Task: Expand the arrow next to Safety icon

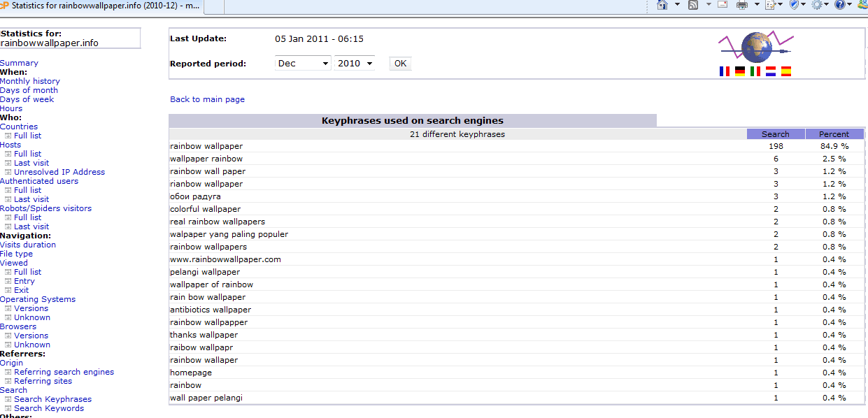Action: [804, 5]
